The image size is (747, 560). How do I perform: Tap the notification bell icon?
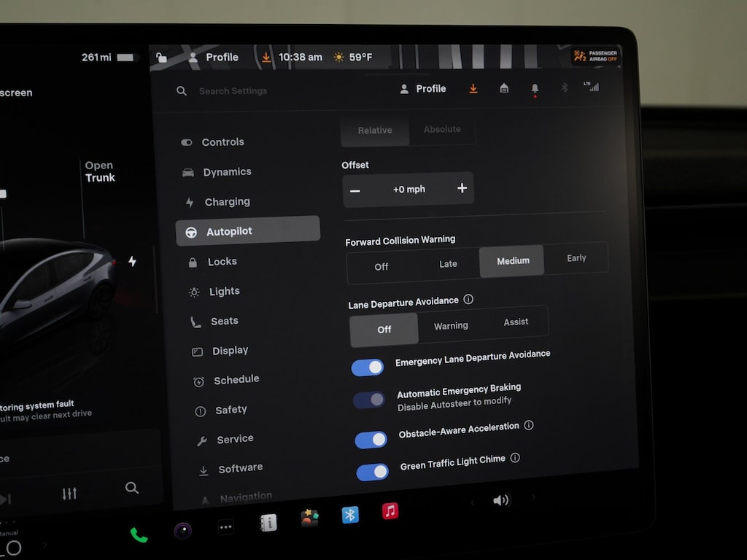click(x=535, y=88)
